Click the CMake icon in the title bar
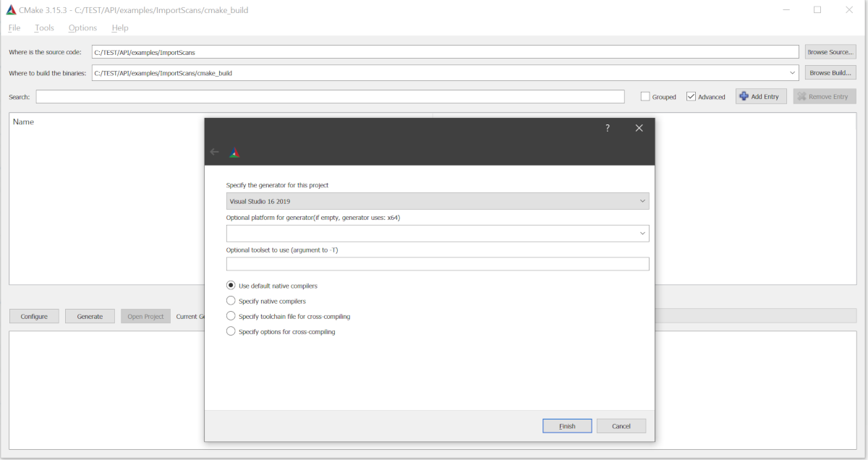 tap(11, 10)
